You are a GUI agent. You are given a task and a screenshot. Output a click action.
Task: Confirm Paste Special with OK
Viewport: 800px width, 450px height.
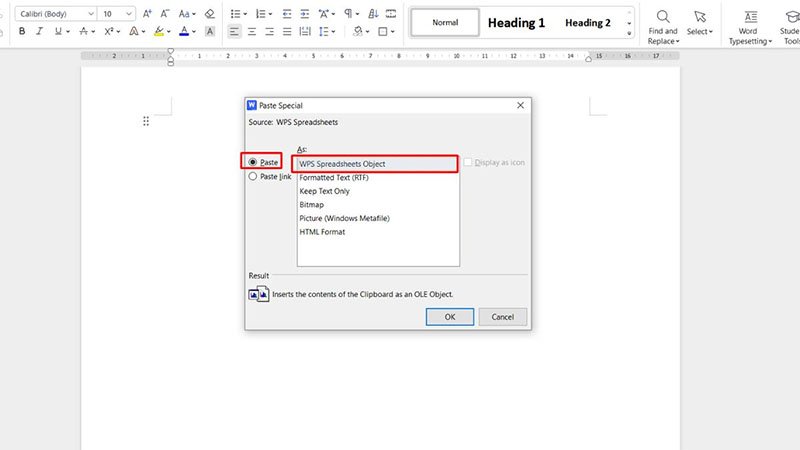[x=449, y=317]
